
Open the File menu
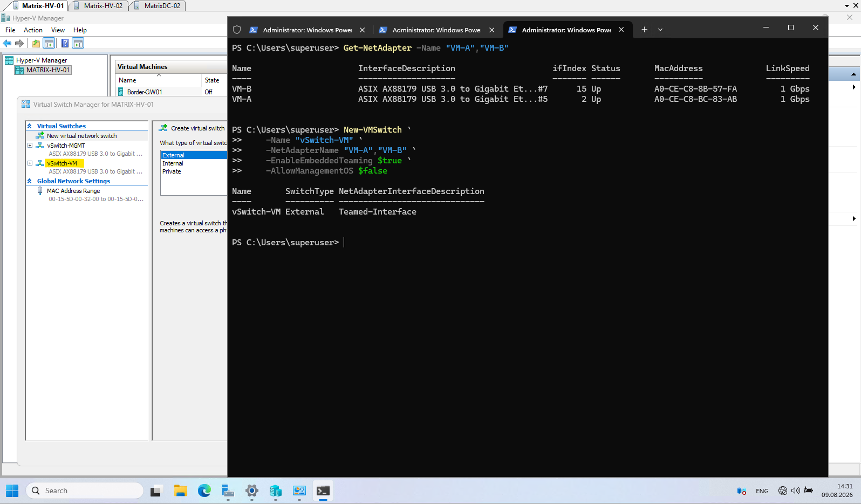[x=10, y=30]
